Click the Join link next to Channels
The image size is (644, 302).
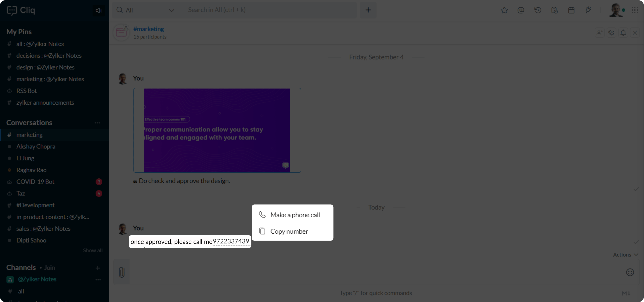(49, 268)
